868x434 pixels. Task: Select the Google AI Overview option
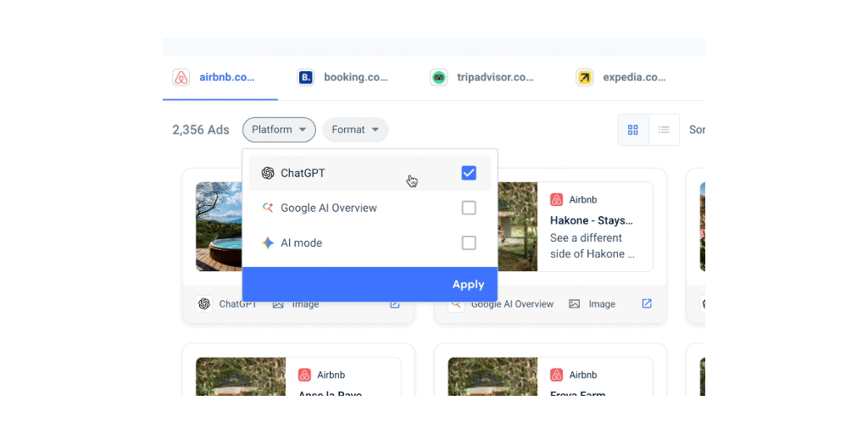[370, 209]
